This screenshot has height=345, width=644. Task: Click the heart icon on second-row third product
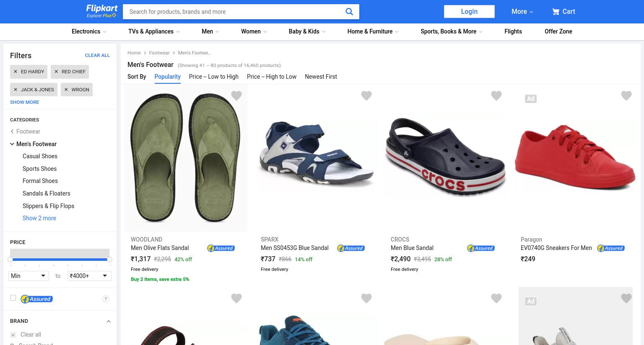point(496,299)
